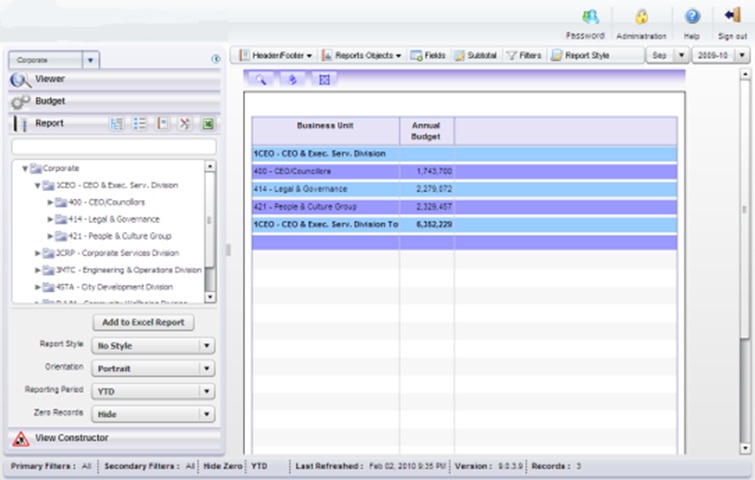Click the Password icon in the header
Image resolution: width=755 pixels, height=480 pixels.
[590, 17]
